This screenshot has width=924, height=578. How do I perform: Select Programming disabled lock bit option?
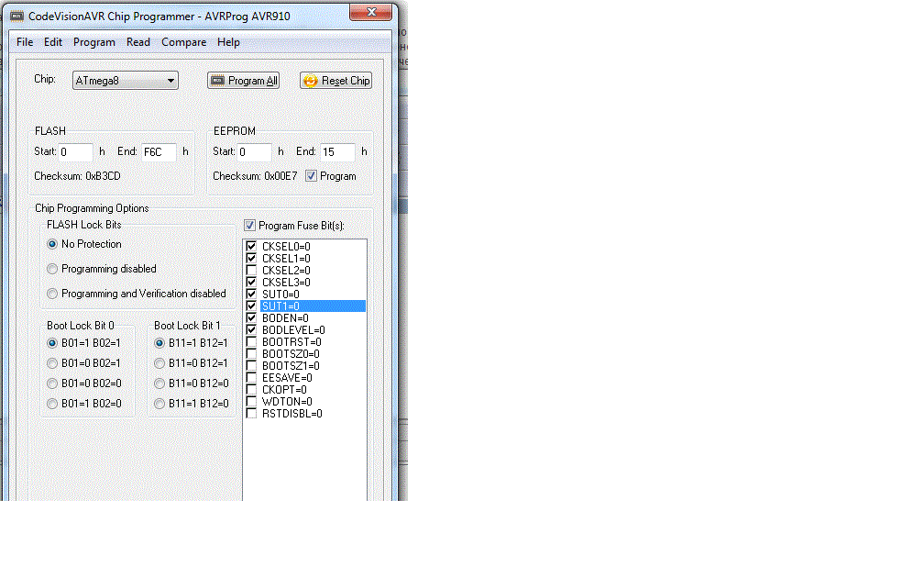point(52,269)
